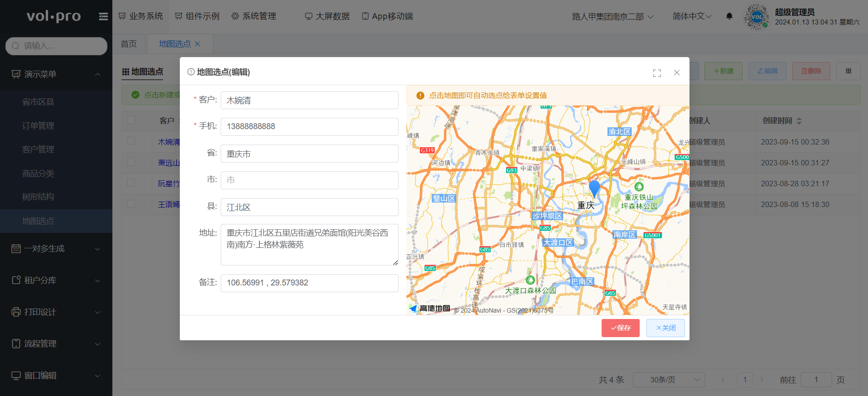This screenshot has width=868, height=396.
Task: Expand the 一对多生成 menu chevron
Action: click(x=97, y=249)
